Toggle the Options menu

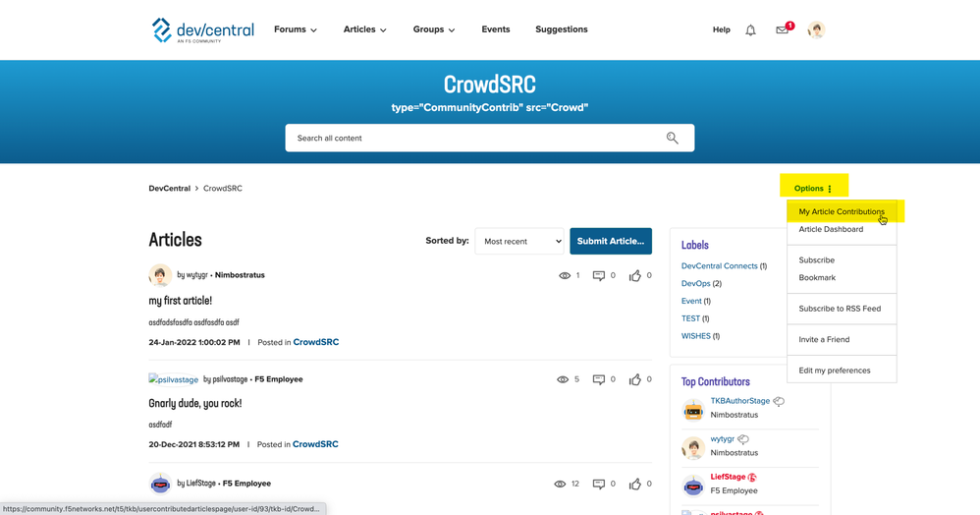(x=813, y=189)
